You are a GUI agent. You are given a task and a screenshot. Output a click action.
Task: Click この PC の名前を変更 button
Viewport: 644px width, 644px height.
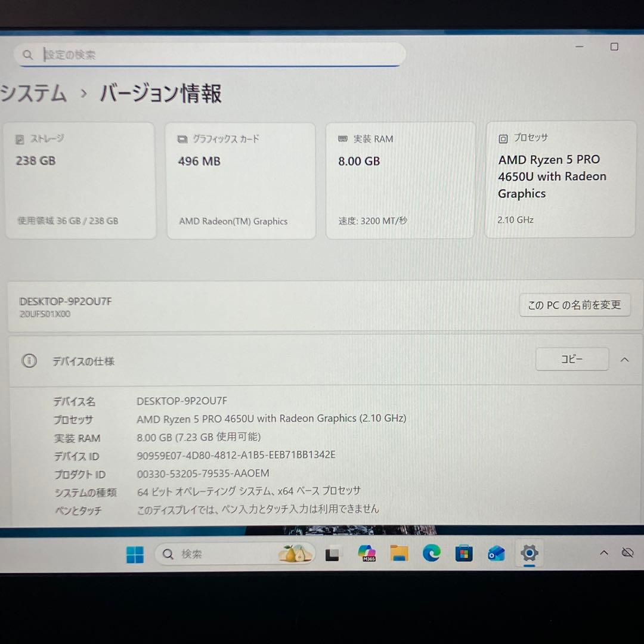click(574, 305)
